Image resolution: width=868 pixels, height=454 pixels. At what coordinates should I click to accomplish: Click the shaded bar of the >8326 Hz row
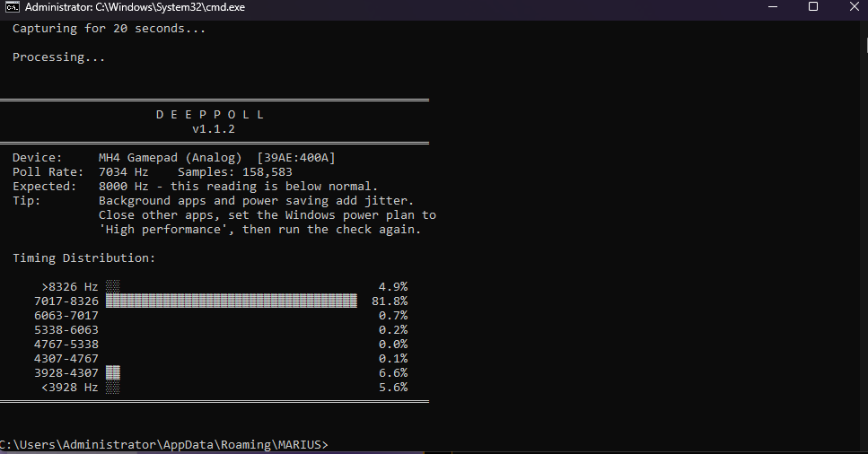[113, 287]
